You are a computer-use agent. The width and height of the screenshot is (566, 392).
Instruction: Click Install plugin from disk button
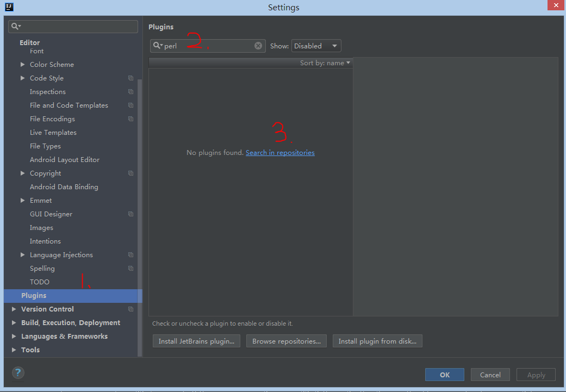click(377, 341)
